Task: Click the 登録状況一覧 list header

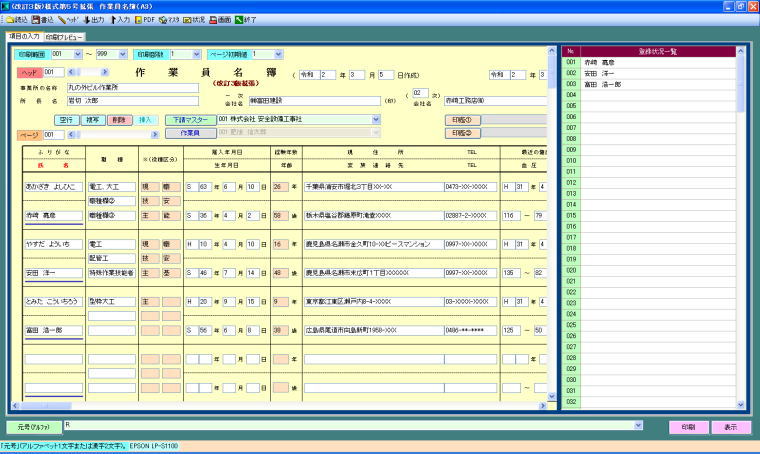Action: click(x=658, y=51)
